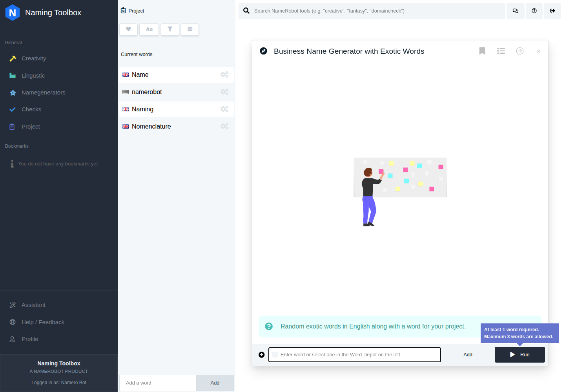Bookmark the Exotic Words generator tool

point(482,51)
